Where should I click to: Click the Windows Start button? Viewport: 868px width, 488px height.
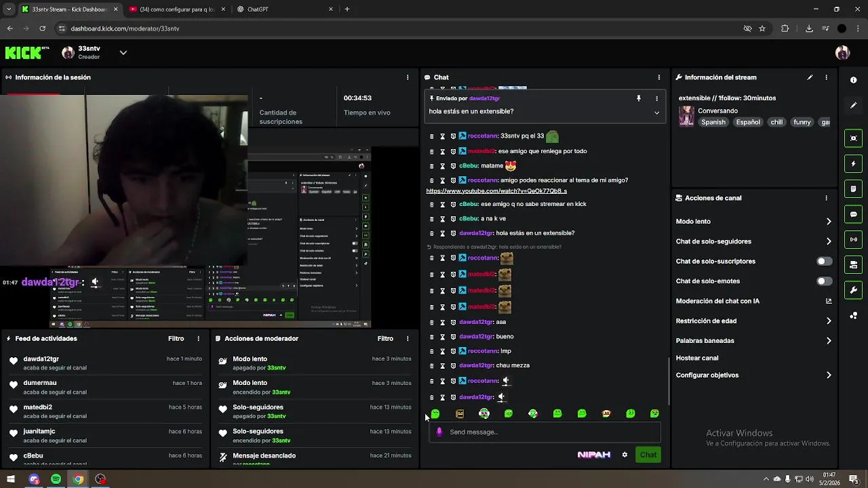point(10,479)
